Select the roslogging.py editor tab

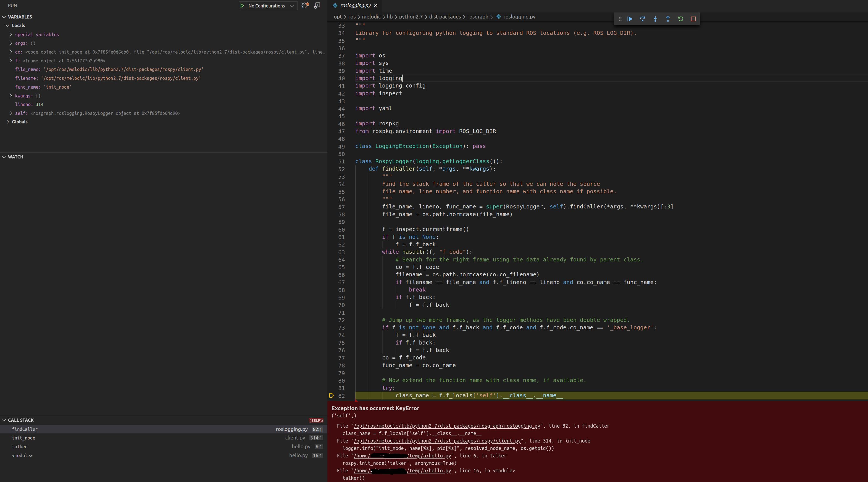355,6
